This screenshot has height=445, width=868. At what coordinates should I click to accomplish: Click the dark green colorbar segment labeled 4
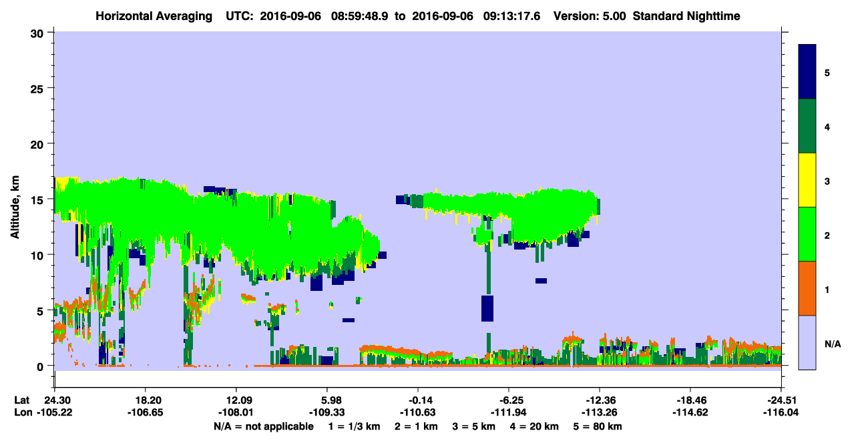click(807, 126)
